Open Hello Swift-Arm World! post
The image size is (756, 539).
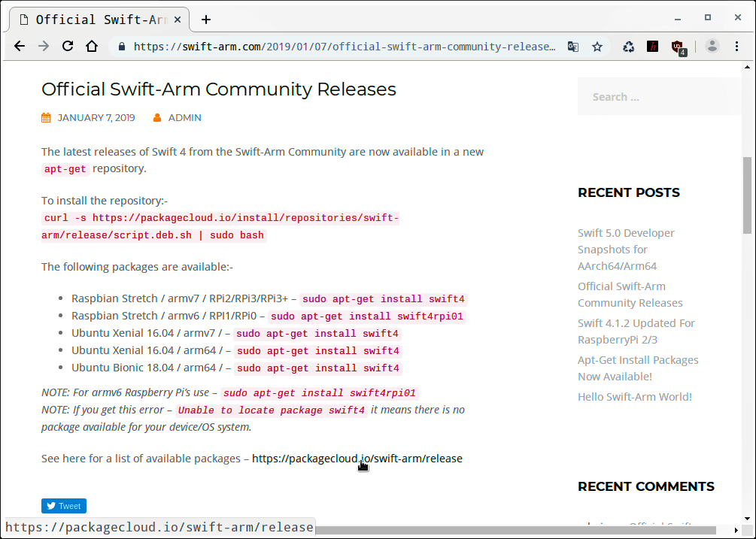634,397
